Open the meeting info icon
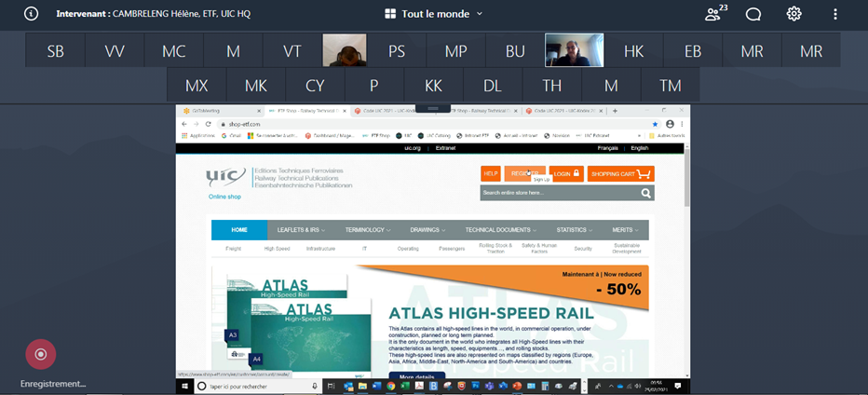Image resolution: width=868 pixels, height=395 pixels. (31, 14)
